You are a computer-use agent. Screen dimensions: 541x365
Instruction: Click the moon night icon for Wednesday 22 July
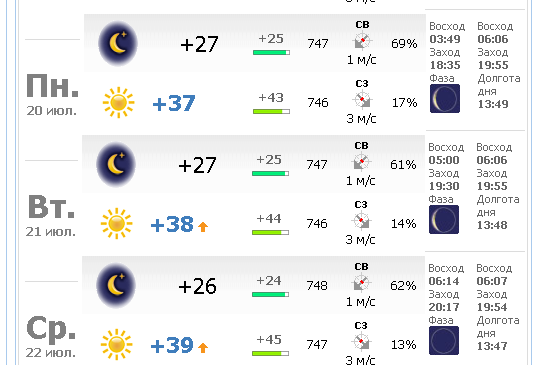coord(116,285)
